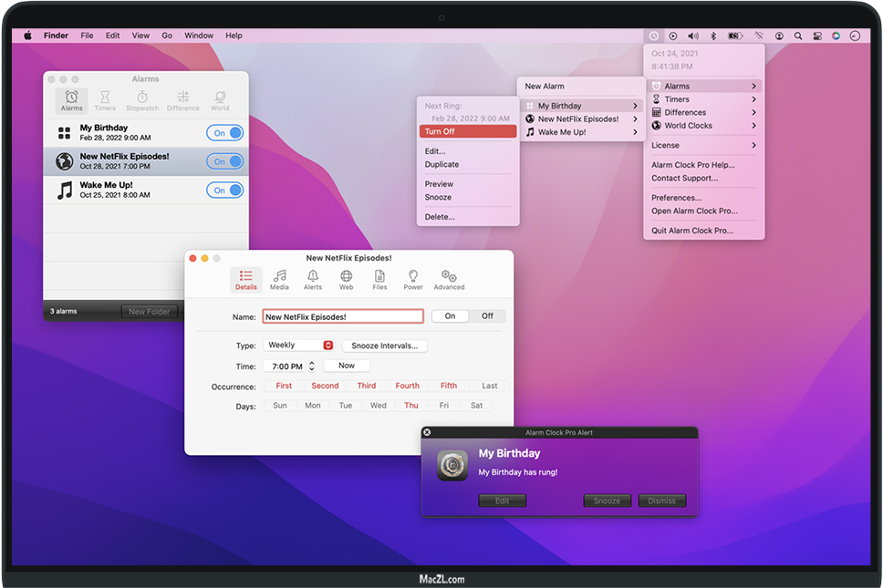Expand the World Clocks submenu
883x588 pixels.
coord(703,126)
